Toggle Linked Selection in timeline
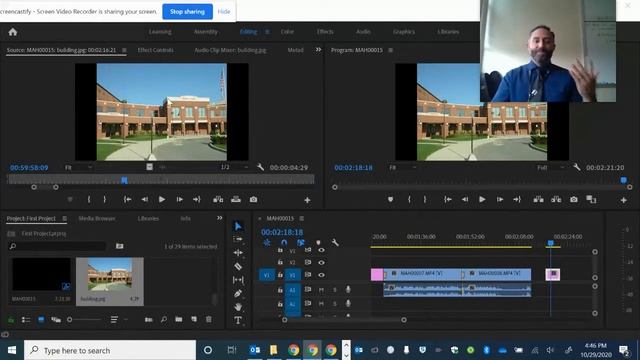This screenshot has height=360, width=640. tap(301, 243)
